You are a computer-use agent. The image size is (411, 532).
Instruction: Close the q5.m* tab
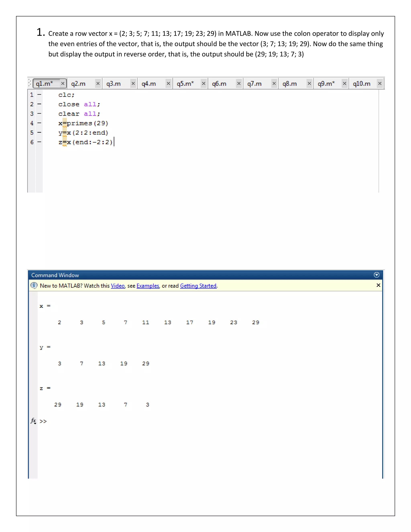tap(203, 83)
